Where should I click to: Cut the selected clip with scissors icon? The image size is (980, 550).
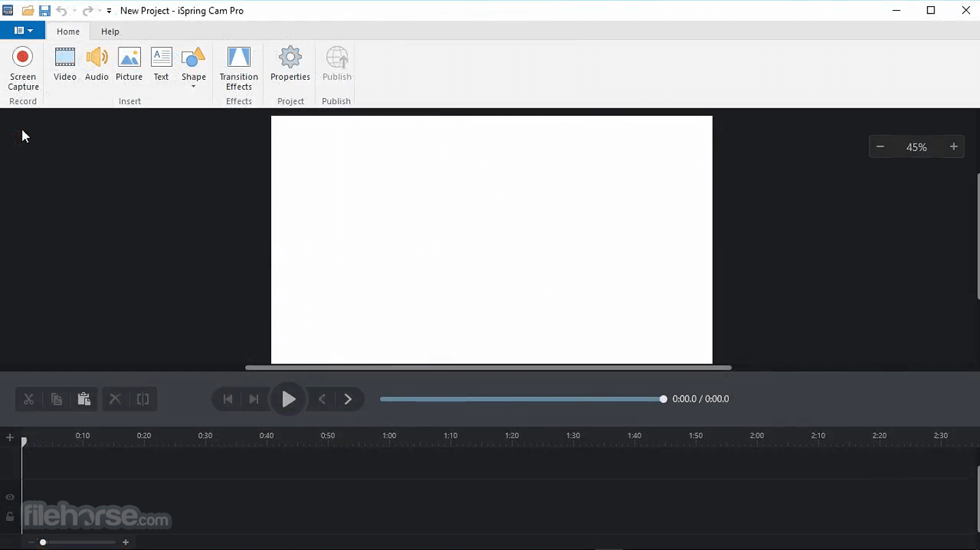click(x=29, y=400)
